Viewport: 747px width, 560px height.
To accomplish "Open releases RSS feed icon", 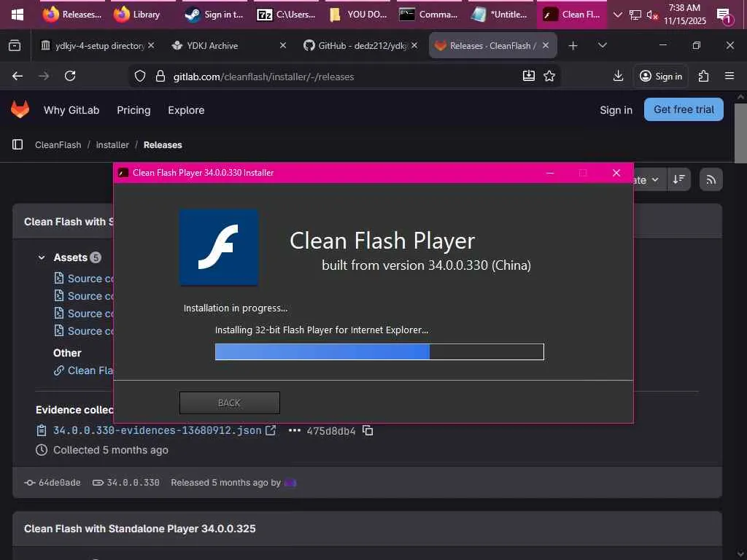I will pos(711,179).
